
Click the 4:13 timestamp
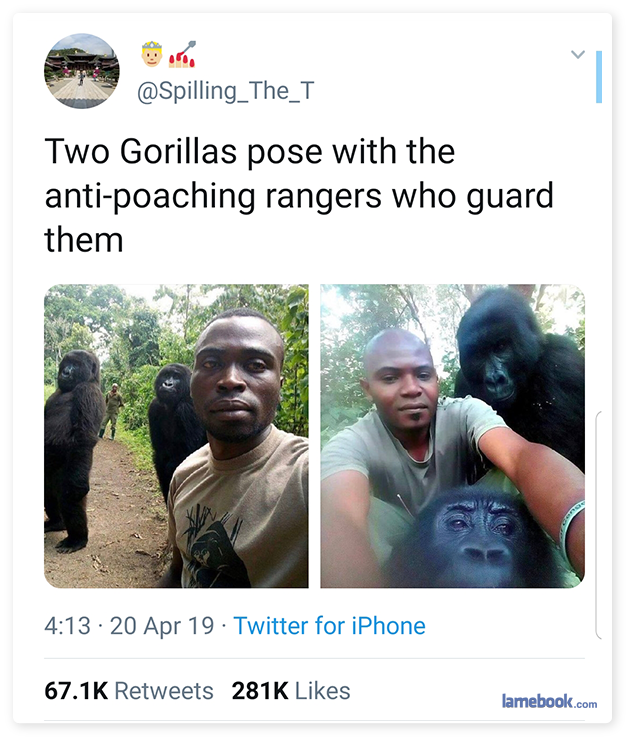click(68, 626)
